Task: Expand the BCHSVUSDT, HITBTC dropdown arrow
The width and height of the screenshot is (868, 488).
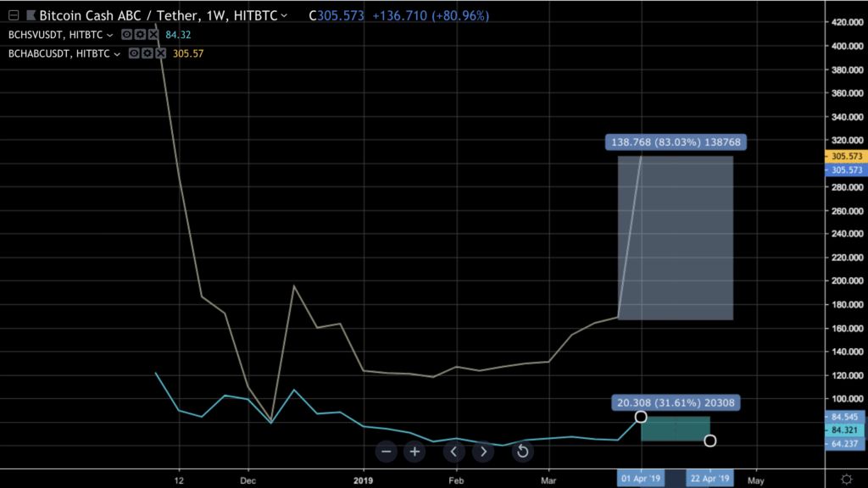Action: point(110,35)
